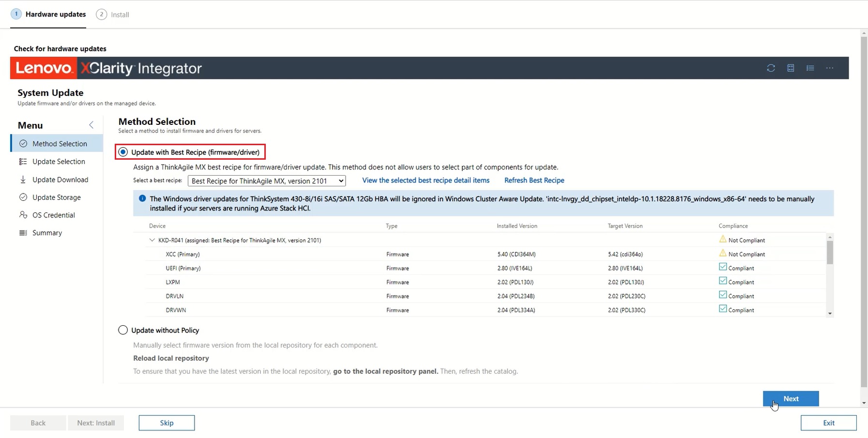The width and height of the screenshot is (868, 438).
Task: Click the compliant check icon for UEFI (Primary)
Action: coord(723,267)
